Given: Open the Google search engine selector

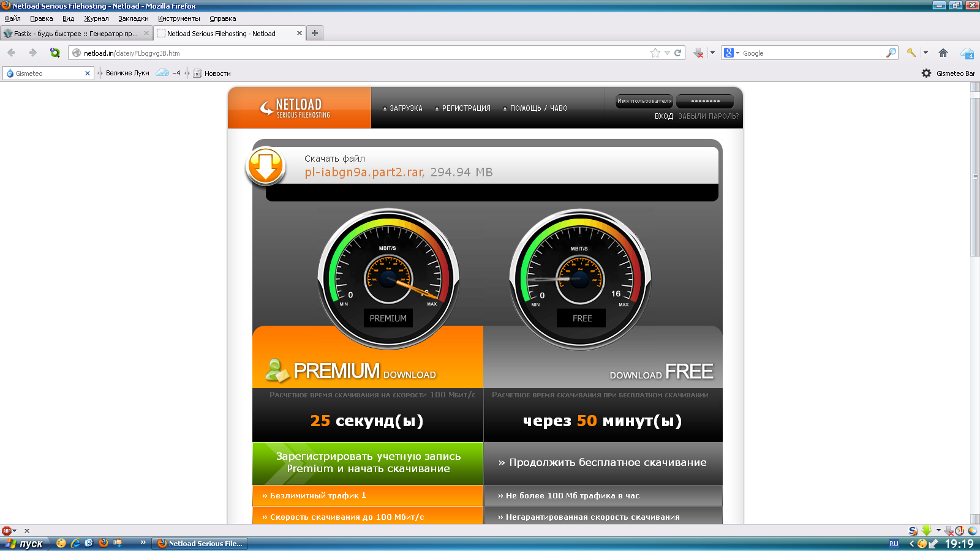Looking at the screenshot, I should pos(731,53).
